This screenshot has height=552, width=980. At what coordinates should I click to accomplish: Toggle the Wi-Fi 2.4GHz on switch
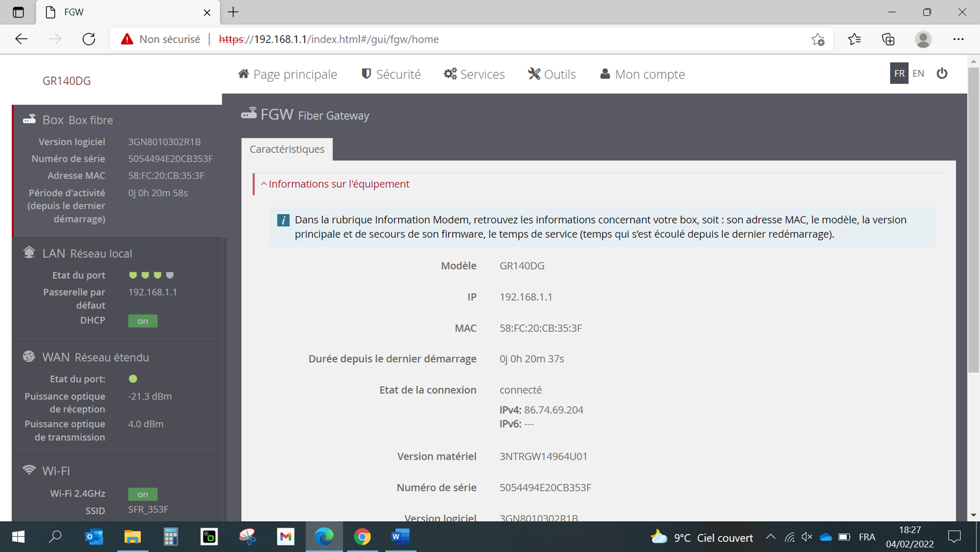143,494
